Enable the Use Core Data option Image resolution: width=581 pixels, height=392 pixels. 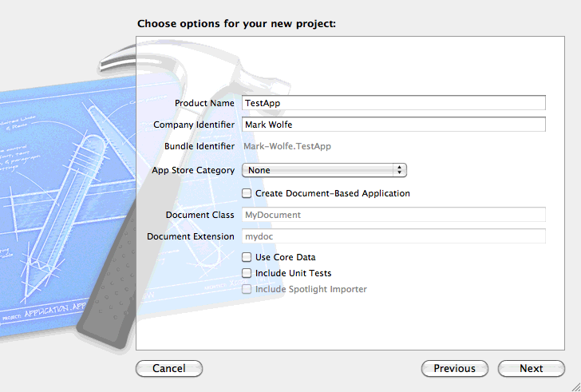pos(247,257)
